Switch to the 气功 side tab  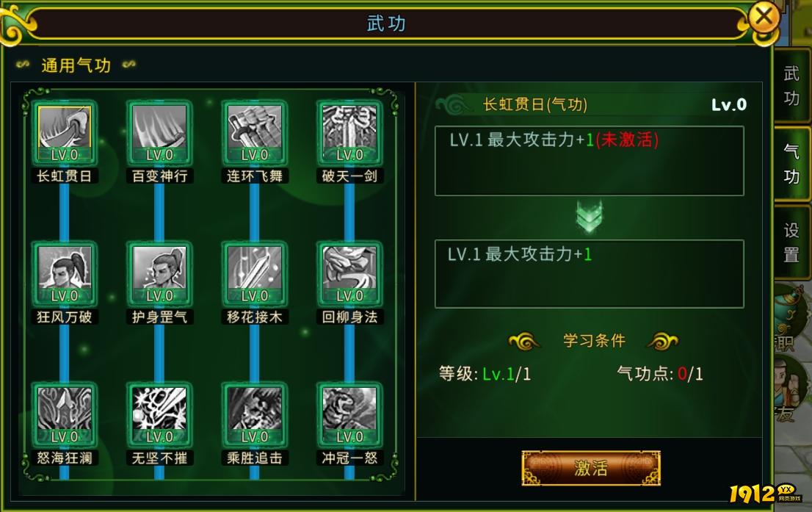[x=791, y=164]
